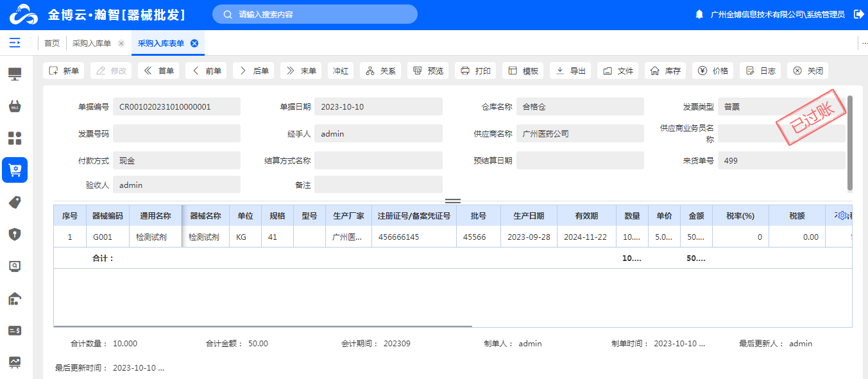
Task: Open the monitor dashboard icon in sidebar
Action: click(x=15, y=74)
